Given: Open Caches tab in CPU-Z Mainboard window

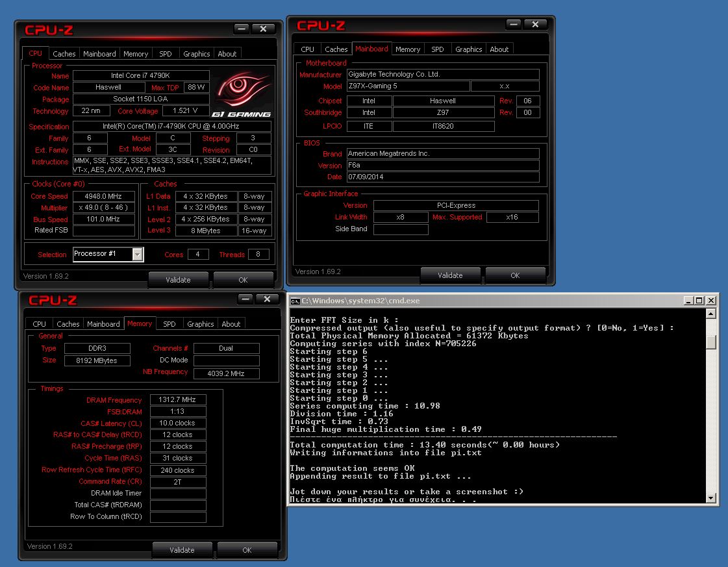Looking at the screenshot, I should pyautogui.click(x=336, y=49).
